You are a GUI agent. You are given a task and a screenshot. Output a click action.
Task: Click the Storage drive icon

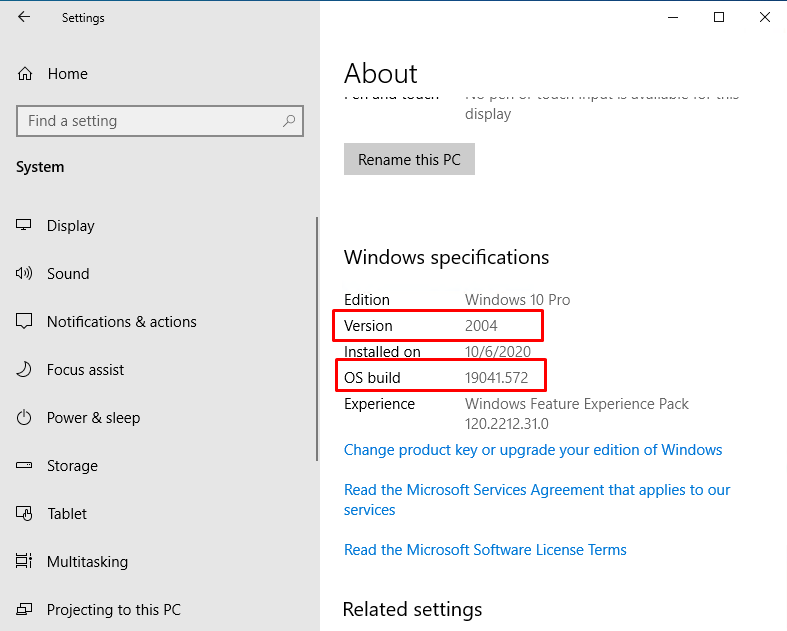[24, 465]
